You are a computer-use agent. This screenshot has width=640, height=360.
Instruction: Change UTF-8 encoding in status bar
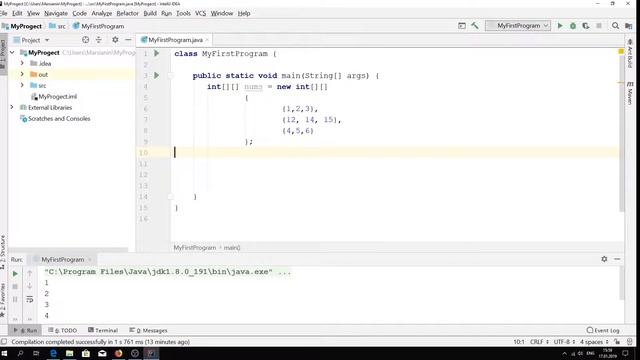pos(564,342)
